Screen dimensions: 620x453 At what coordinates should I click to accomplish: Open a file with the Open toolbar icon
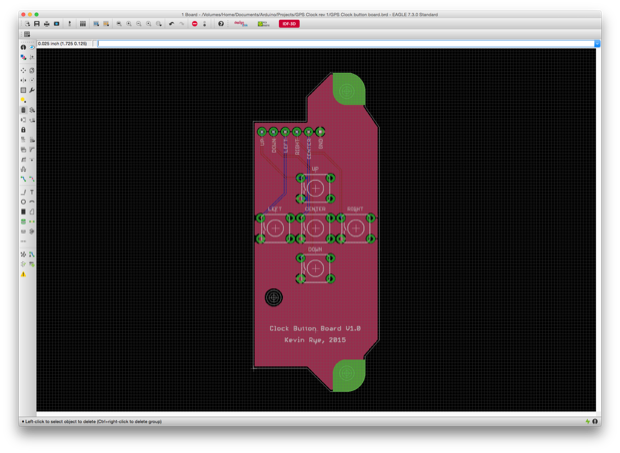click(27, 24)
